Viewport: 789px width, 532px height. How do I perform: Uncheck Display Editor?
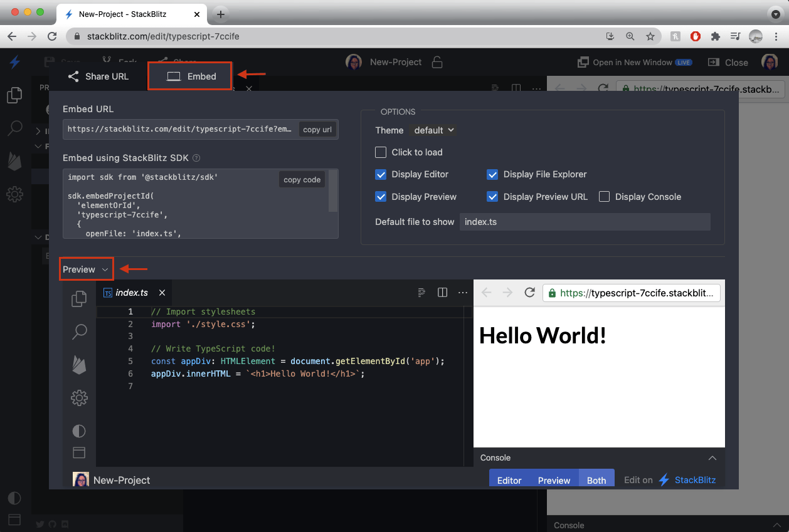[x=381, y=174]
